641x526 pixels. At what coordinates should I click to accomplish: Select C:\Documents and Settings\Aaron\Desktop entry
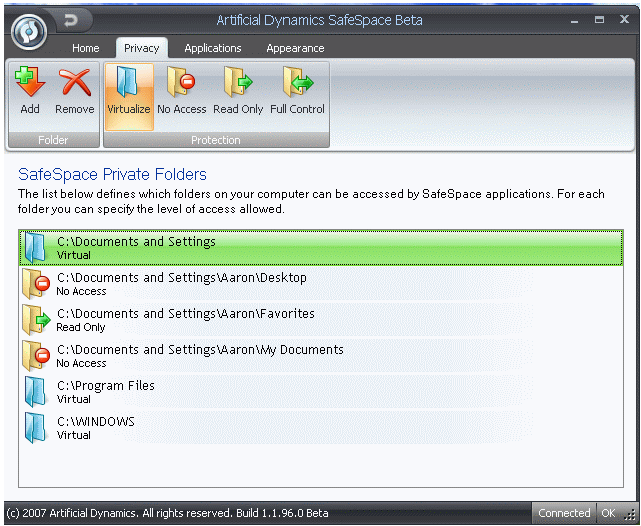(321, 284)
